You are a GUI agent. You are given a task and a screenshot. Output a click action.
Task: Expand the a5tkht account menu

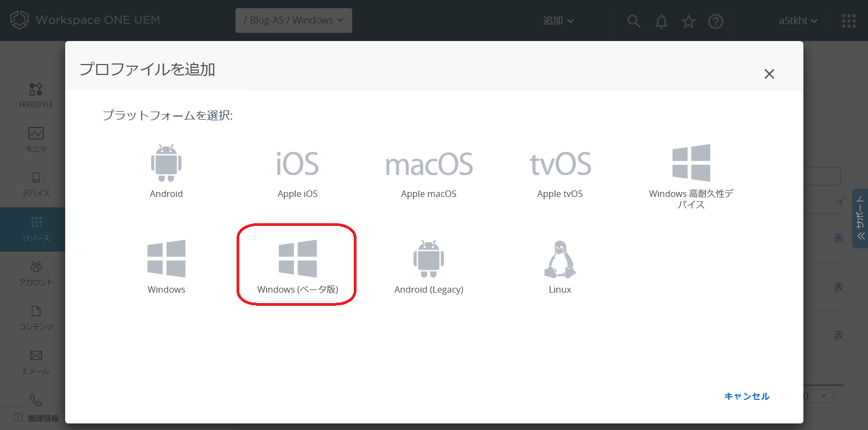[x=798, y=21]
